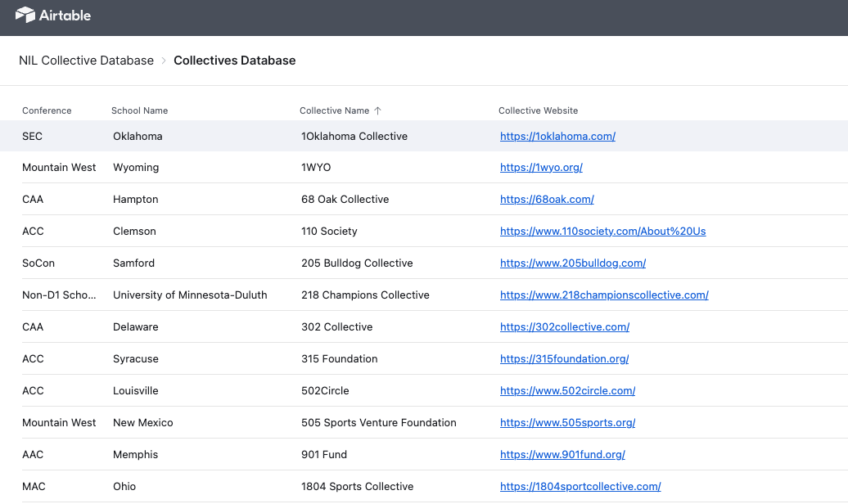
Task: Select the Collectives Database tab
Action: coord(234,60)
